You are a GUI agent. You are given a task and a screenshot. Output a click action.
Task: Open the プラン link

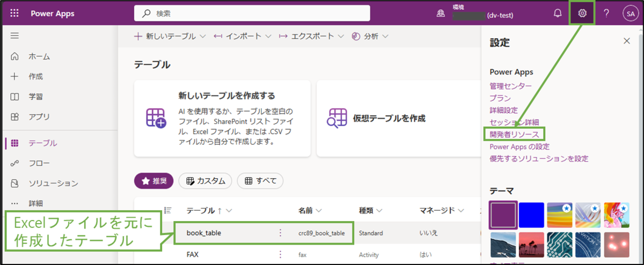pos(500,98)
